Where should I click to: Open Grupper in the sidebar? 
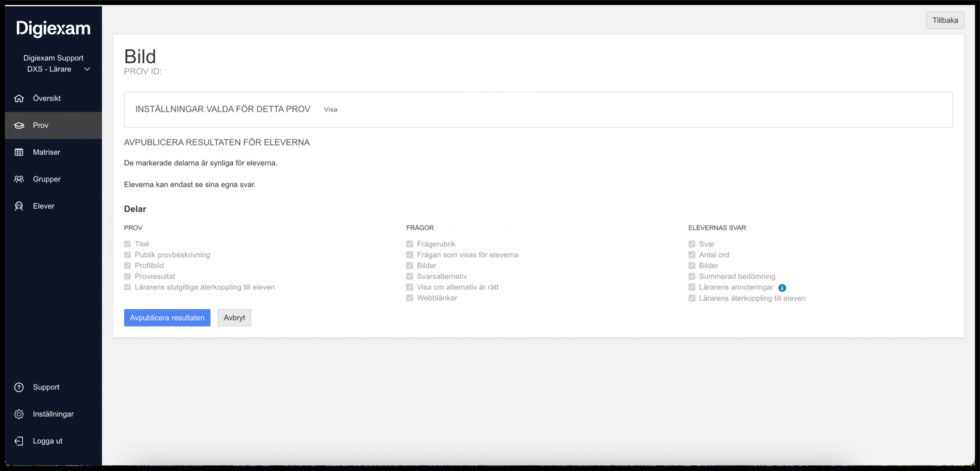tap(53, 179)
